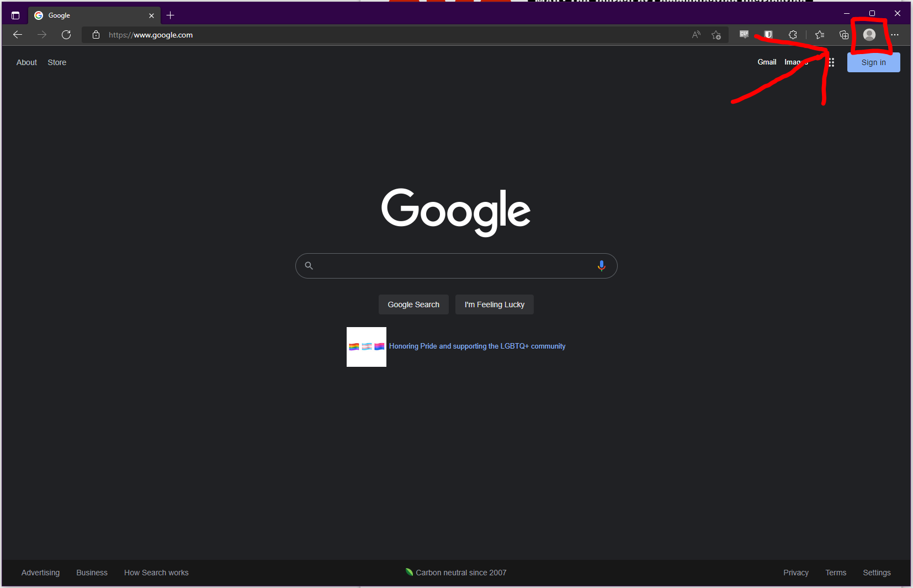The image size is (913, 588).
Task: Close the browser window
Action: click(x=898, y=13)
